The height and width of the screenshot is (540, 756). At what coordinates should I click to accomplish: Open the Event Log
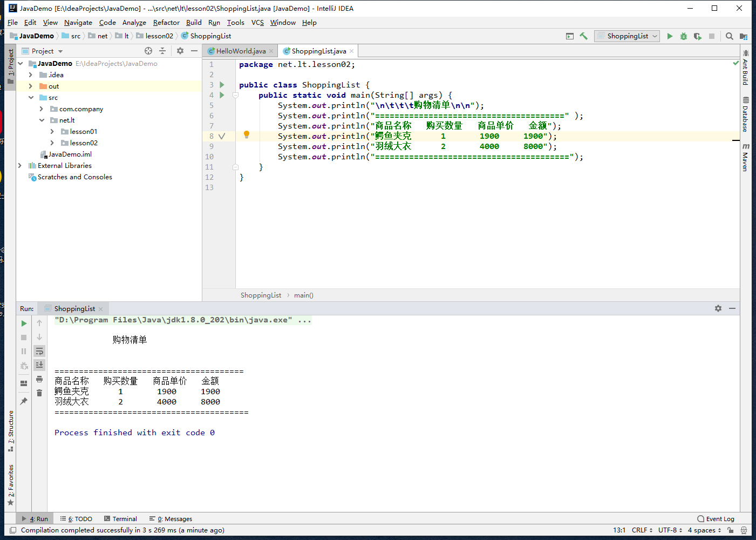(x=716, y=519)
